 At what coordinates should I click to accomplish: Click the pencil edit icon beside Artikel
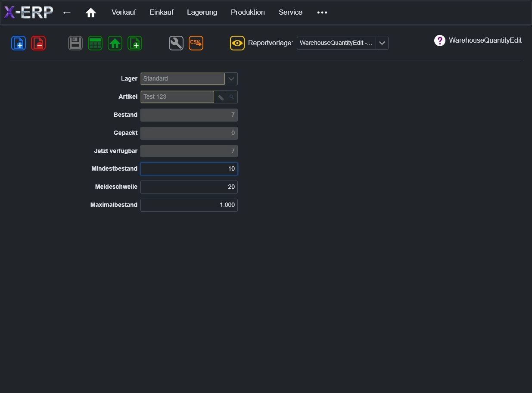point(220,97)
